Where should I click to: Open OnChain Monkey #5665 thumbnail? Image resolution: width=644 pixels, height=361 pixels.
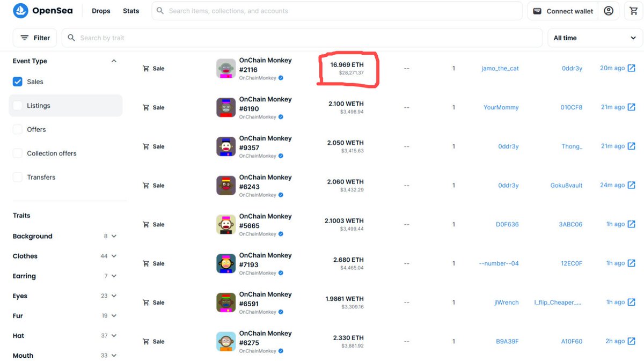[x=226, y=224]
